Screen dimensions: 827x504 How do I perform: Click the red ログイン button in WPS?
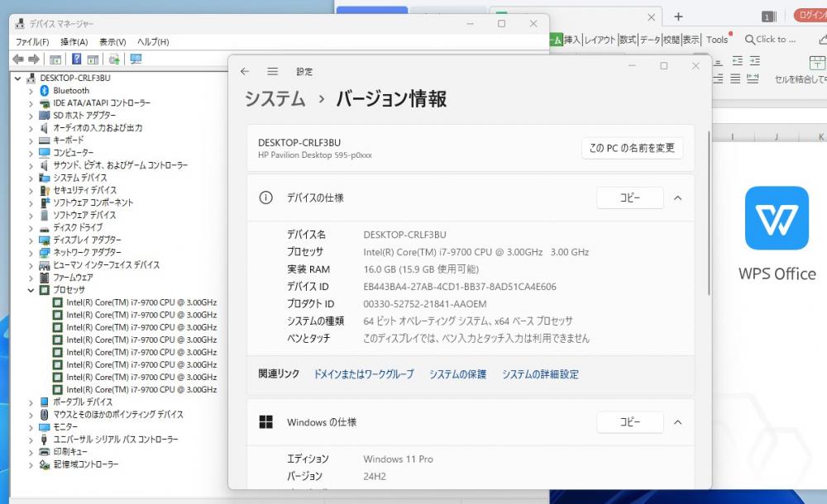point(811,15)
